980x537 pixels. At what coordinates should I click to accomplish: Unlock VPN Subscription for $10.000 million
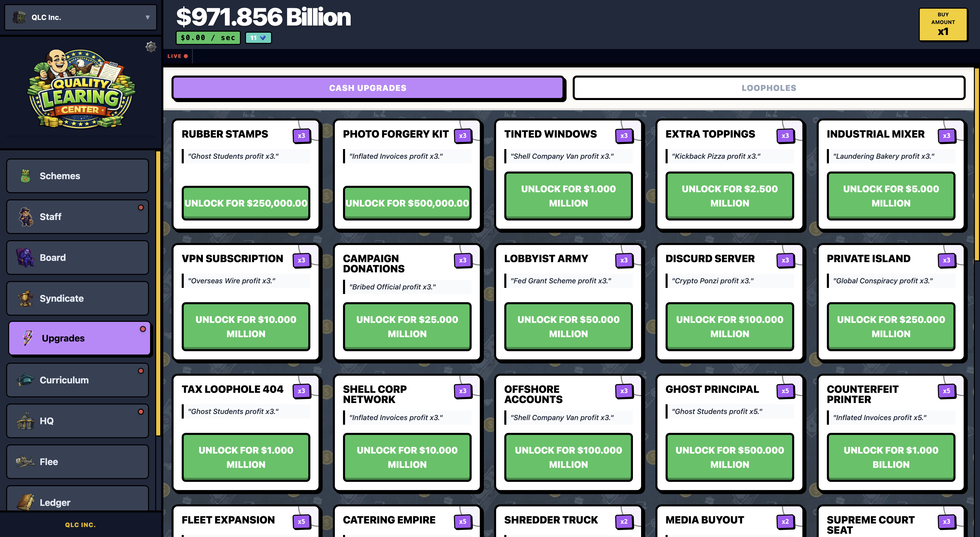click(x=246, y=326)
